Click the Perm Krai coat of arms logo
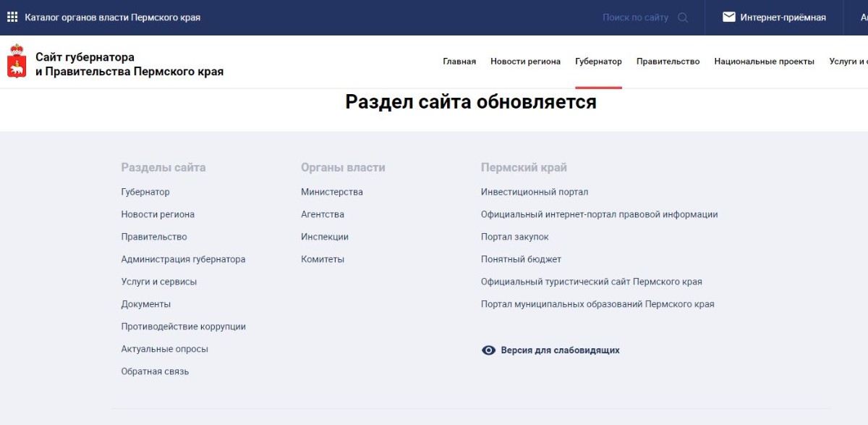The width and height of the screenshot is (868, 425). [x=17, y=62]
